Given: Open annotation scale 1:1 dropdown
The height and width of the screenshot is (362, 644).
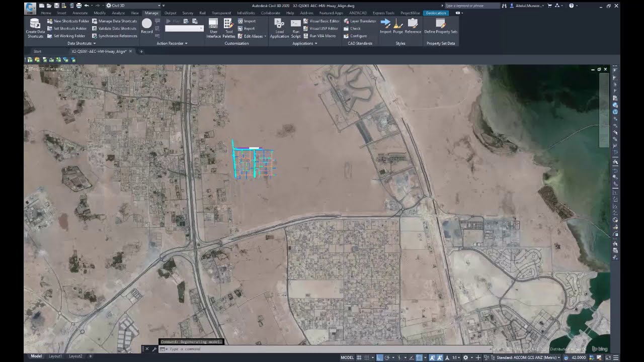Looking at the screenshot, I should click(x=457, y=357).
